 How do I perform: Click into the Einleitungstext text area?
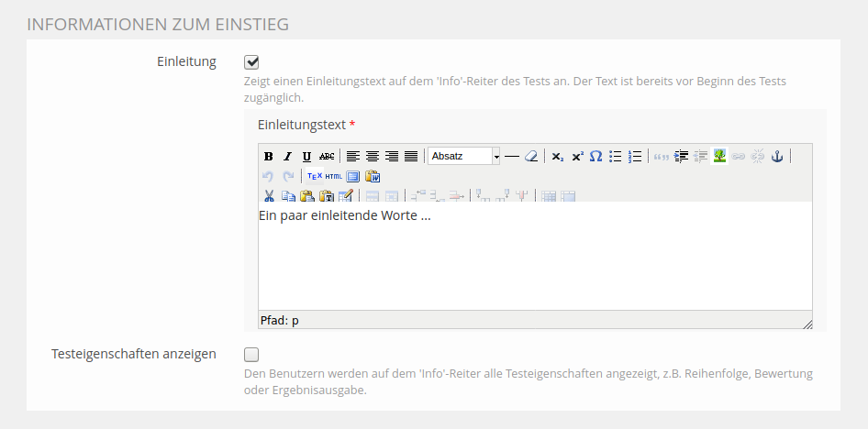pos(534,257)
